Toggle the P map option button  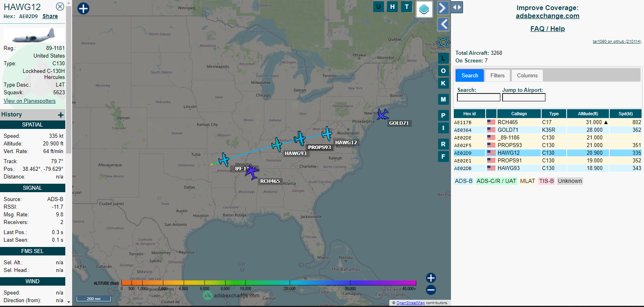pos(443,115)
